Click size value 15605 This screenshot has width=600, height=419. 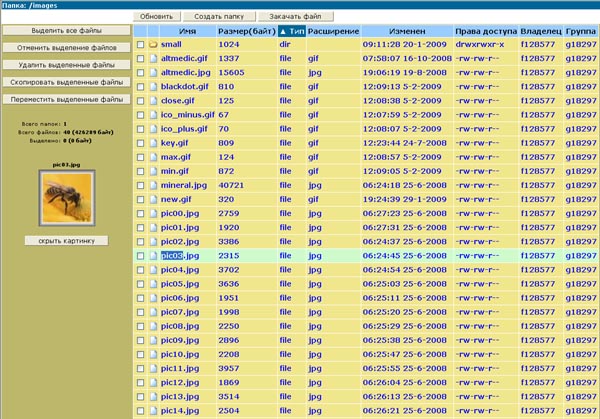[x=231, y=73]
